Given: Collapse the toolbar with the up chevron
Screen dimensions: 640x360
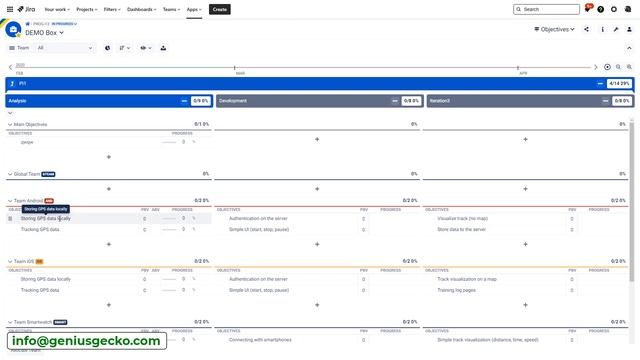Looking at the screenshot, I should click(x=629, y=48).
